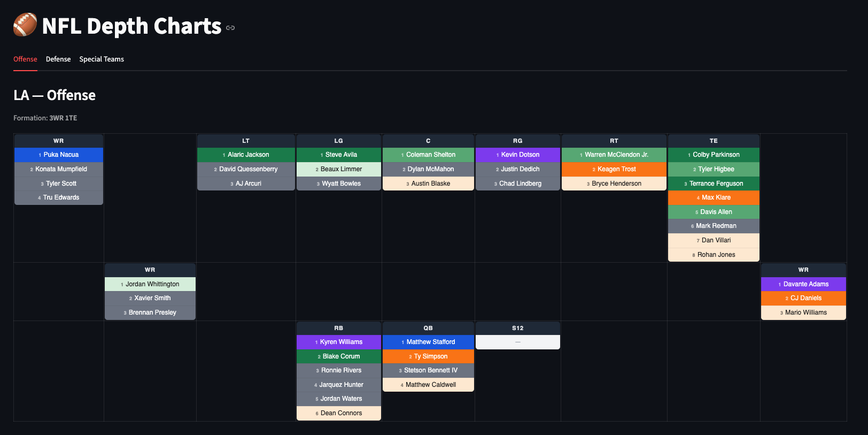Select Brennan Presley entry
868x435 pixels.
pos(150,312)
